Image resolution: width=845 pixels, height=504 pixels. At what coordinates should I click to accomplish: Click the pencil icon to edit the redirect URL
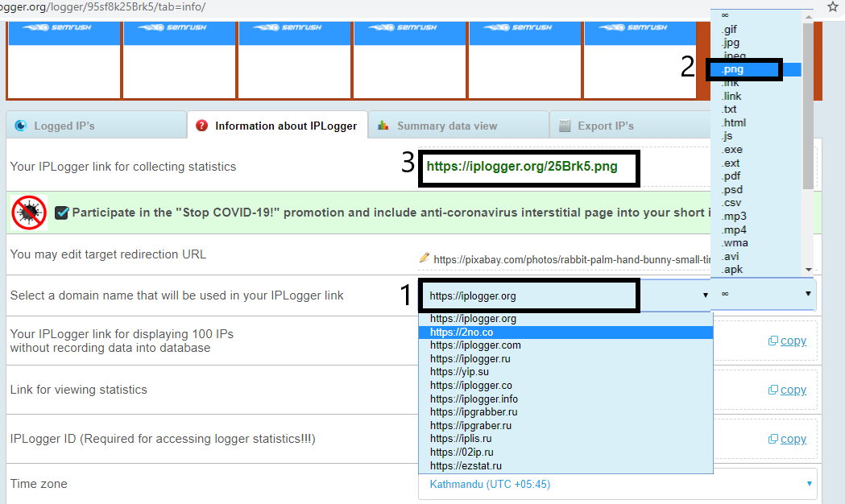click(425, 258)
